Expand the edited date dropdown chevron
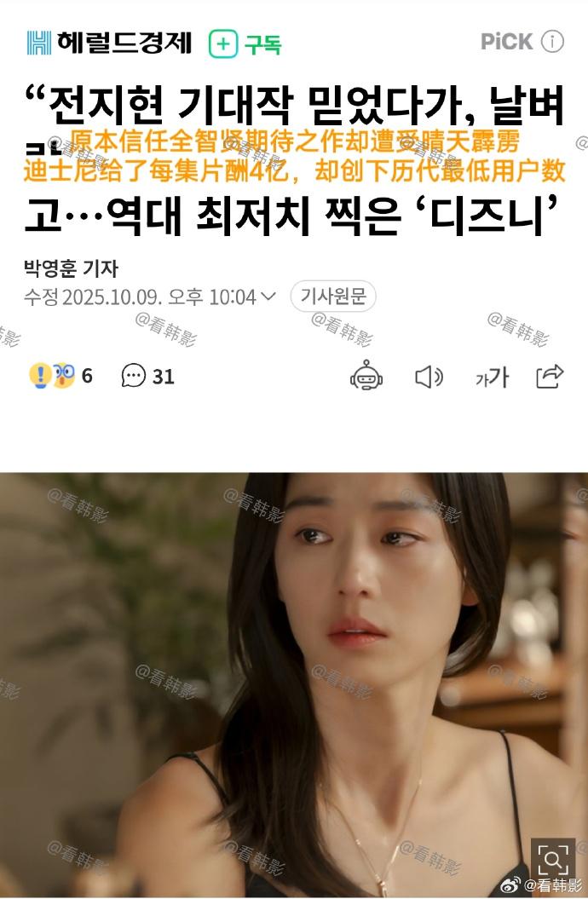The image size is (588, 899). coord(268,296)
